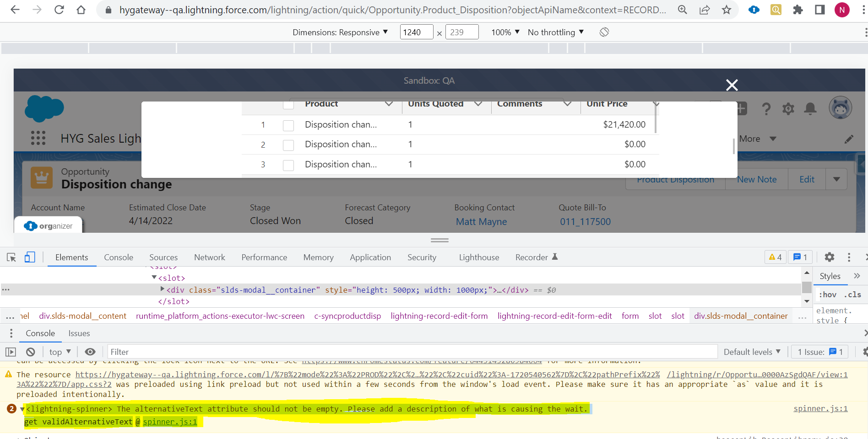Open the Chrome extensions puzzle icon

(798, 10)
